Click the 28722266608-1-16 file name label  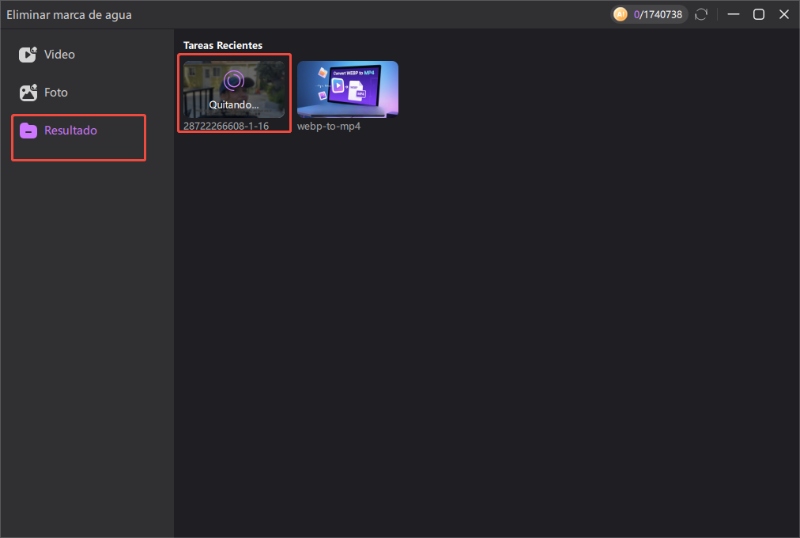coord(226,126)
